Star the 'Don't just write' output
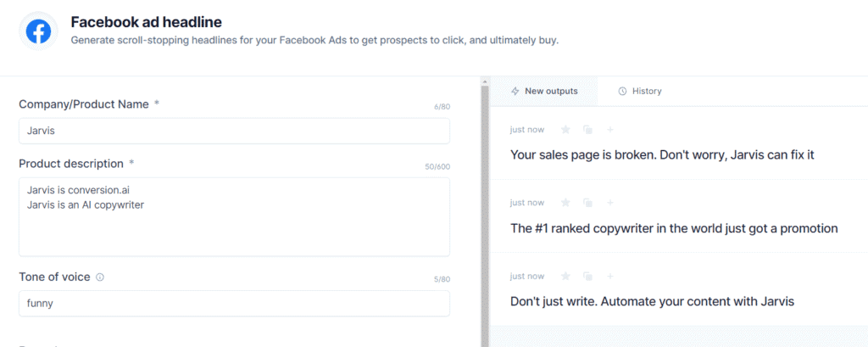Image resolution: width=868 pixels, height=347 pixels. coord(565,276)
